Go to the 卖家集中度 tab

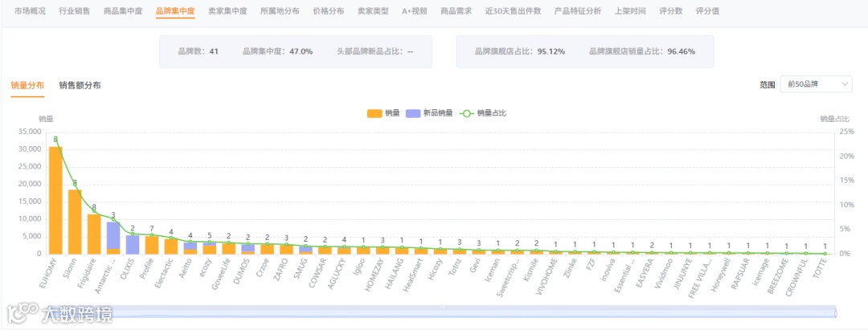(227, 10)
